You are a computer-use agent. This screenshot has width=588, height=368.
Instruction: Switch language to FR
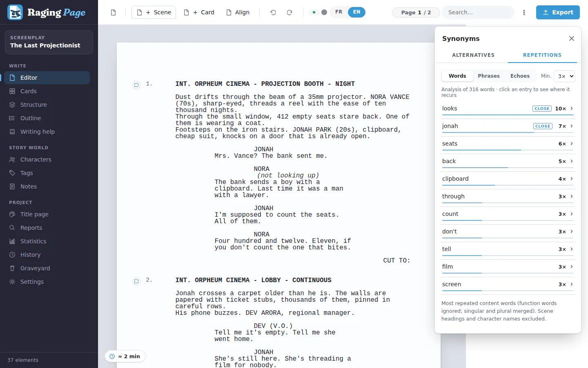point(339,12)
